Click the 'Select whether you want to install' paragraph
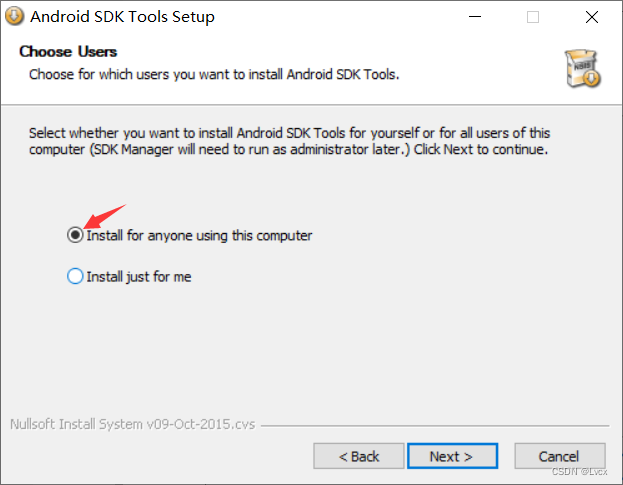 click(289, 141)
